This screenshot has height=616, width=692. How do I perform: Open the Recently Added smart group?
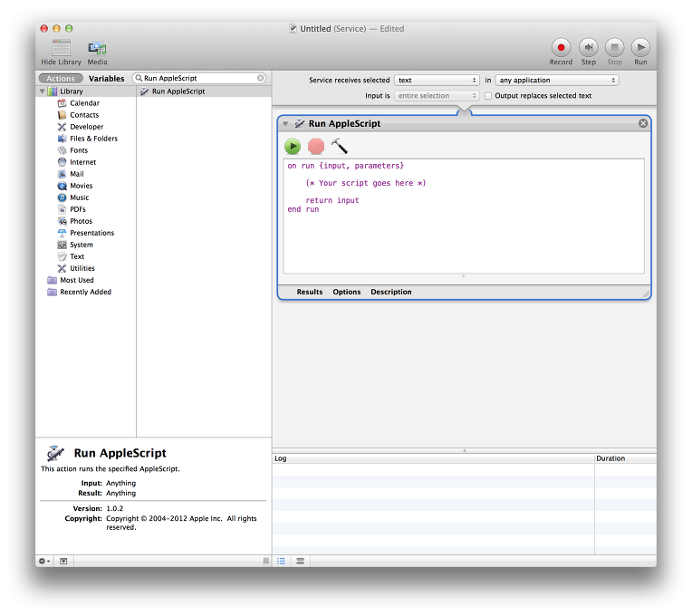(85, 292)
